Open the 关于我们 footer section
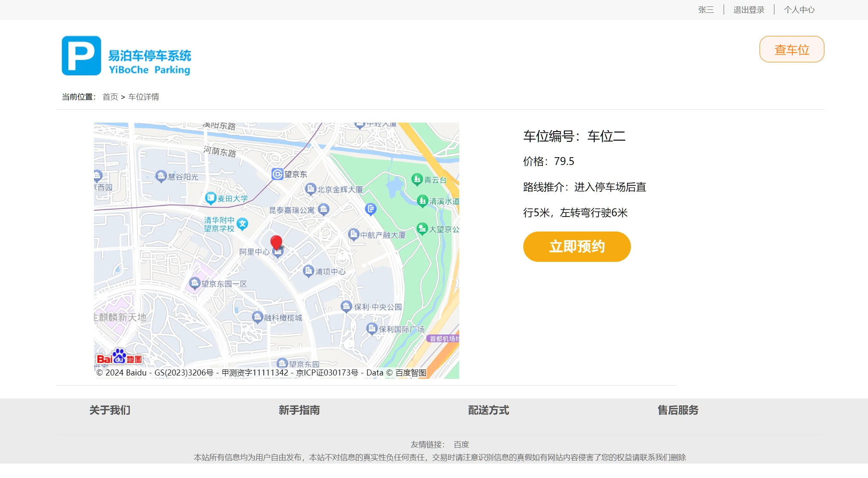Image resolution: width=868 pixels, height=478 pixels. pos(110,410)
